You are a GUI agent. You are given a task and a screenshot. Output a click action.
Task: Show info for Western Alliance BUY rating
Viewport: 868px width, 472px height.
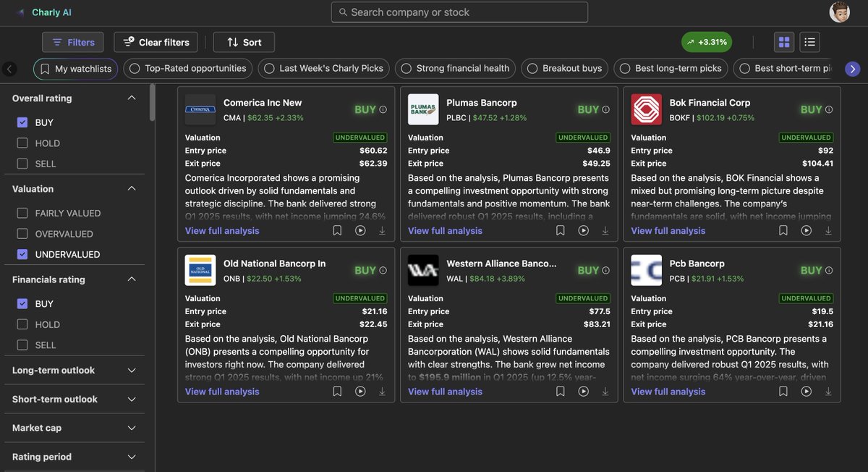point(606,271)
